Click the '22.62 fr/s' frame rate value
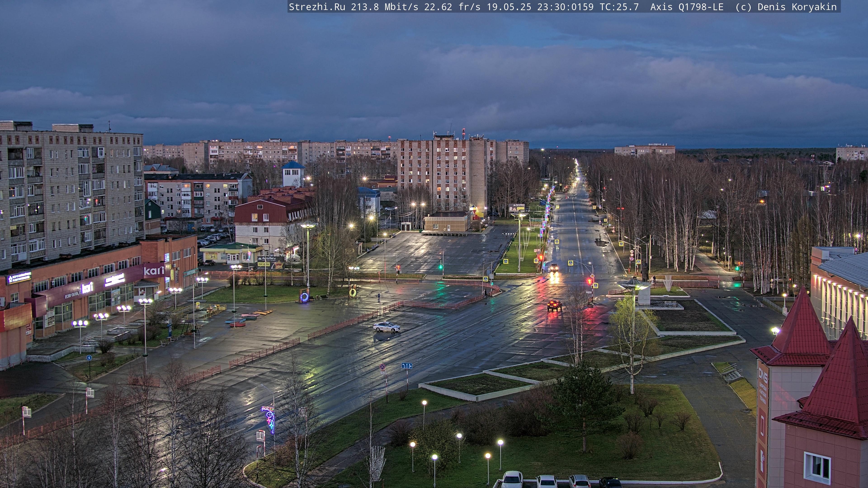Screen dimensions: 868x488 click(x=452, y=7)
